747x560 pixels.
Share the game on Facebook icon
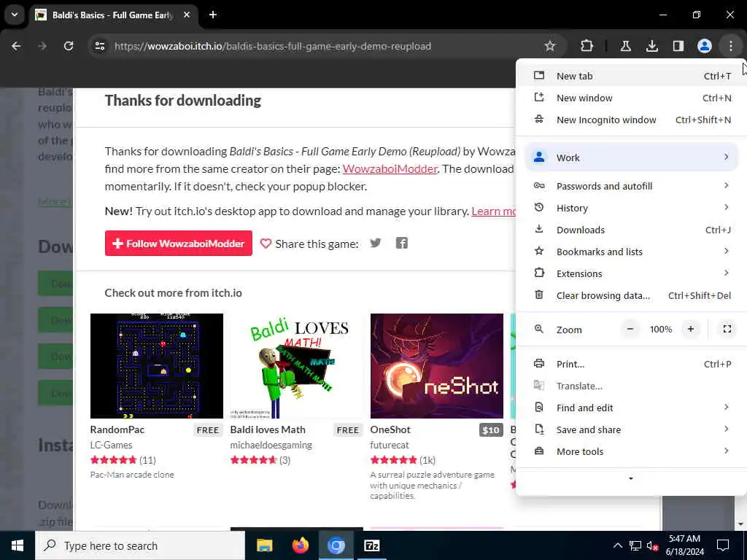point(402,244)
